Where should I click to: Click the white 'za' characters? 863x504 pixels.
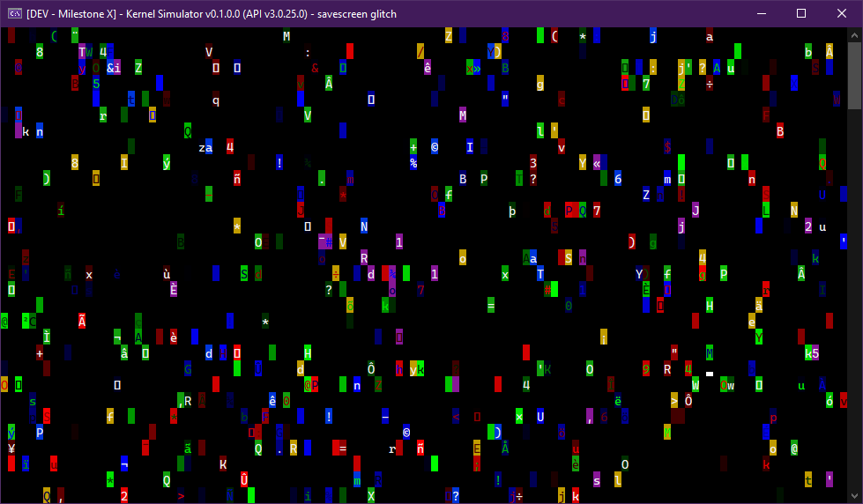[x=205, y=148]
